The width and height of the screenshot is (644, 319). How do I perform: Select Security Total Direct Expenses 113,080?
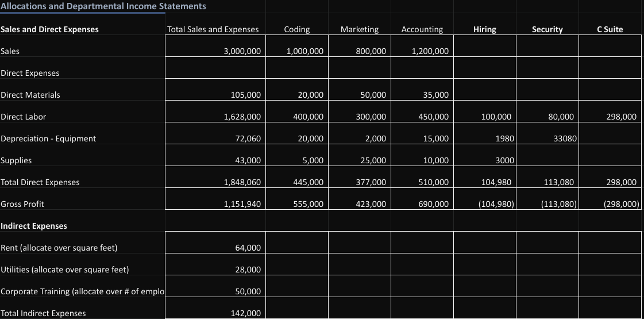pos(547,177)
